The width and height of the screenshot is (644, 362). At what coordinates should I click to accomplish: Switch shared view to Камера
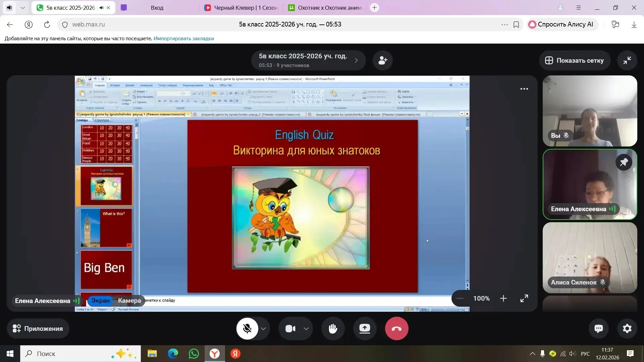point(129,301)
